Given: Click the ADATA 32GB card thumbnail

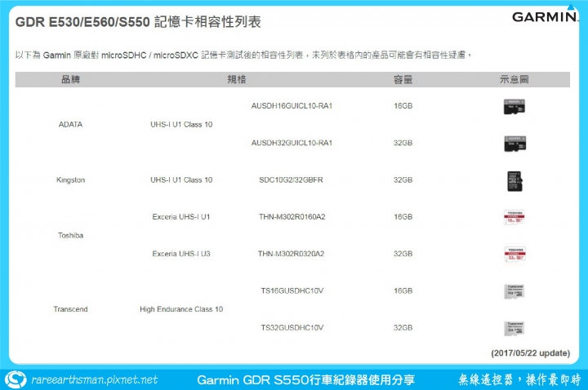Looking at the screenshot, I should tap(514, 144).
